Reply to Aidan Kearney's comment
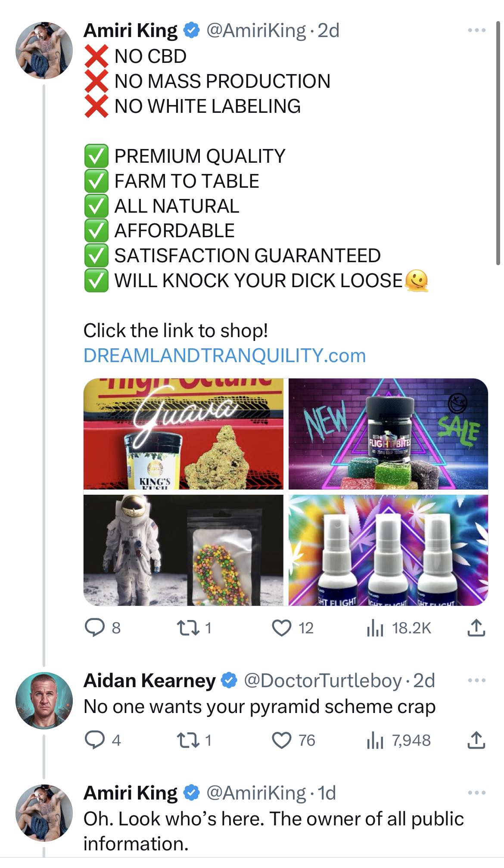Viewport: 504px width, 868px height. pos(93,740)
